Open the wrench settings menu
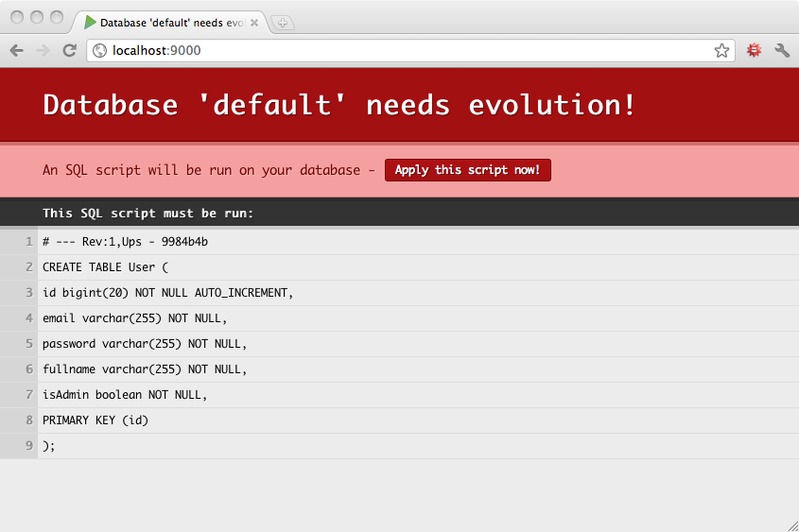Image resolution: width=799 pixels, height=532 pixels. coord(782,51)
